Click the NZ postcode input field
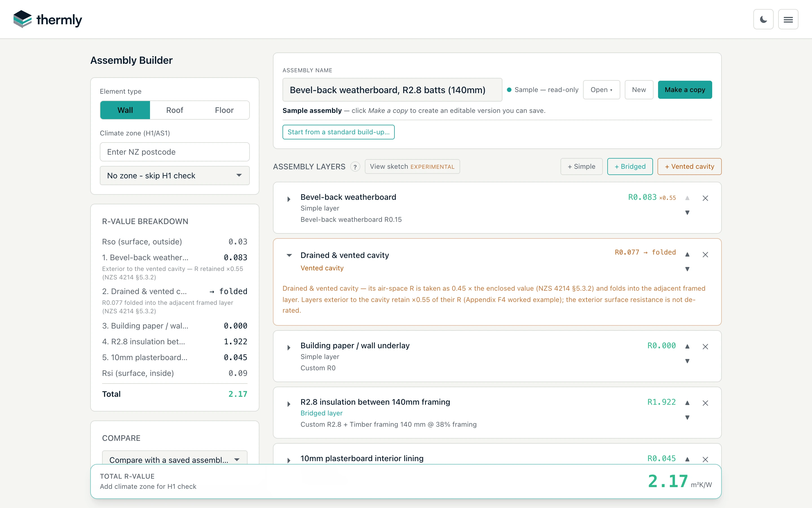The image size is (812, 508). tap(175, 152)
